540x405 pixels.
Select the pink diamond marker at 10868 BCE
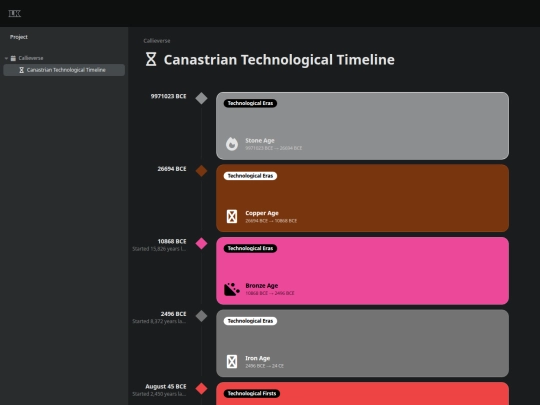[201, 243]
